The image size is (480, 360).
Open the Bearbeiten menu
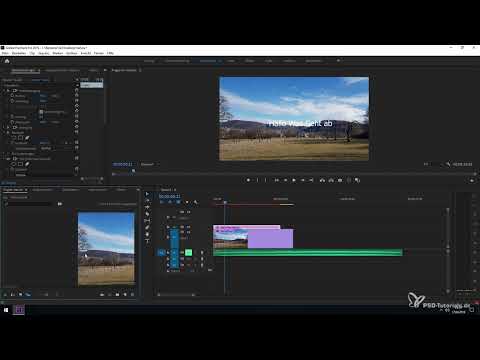click(x=19, y=53)
